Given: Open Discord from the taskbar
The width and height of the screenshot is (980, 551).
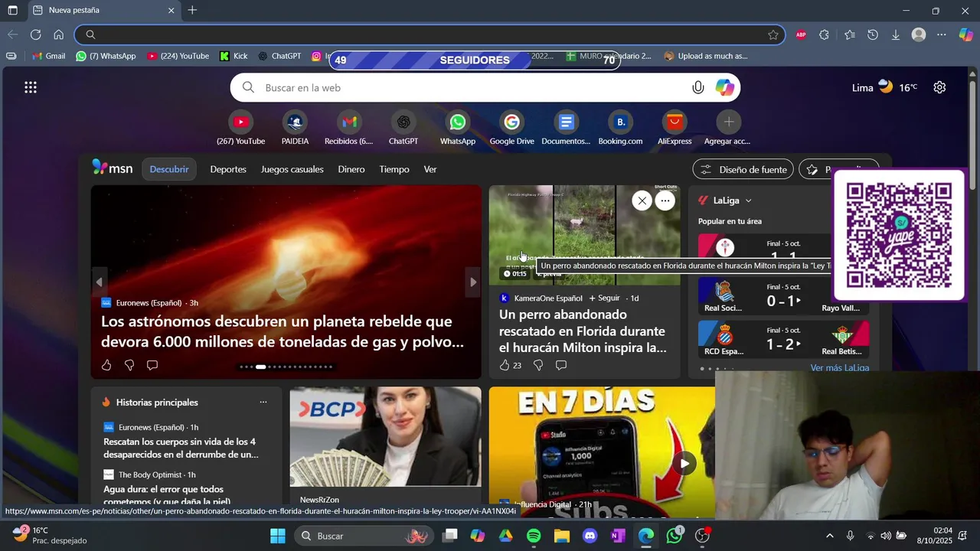Looking at the screenshot, I should coord(590,536).
